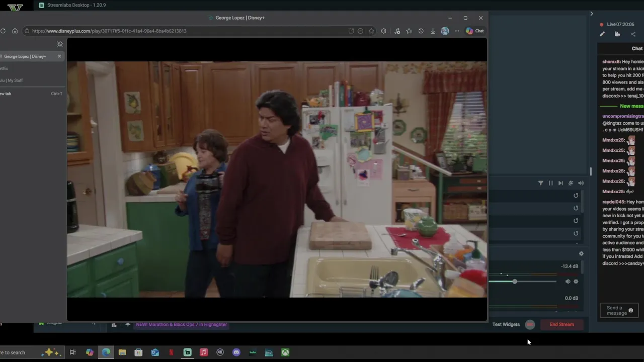Open Discord from the taskbar
This screenshot has height=362, width=644.
pyautogui.click(x=236, y=352)
